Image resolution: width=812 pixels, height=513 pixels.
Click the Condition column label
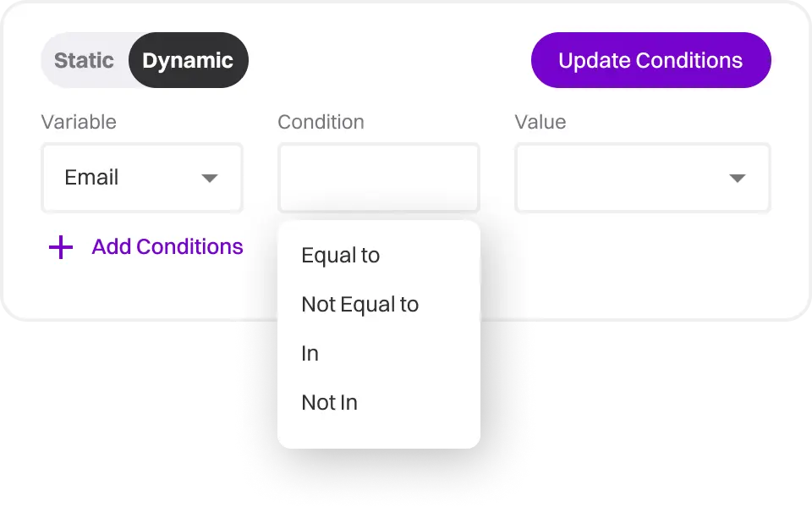pyautogui.click(x=321, y=122)
